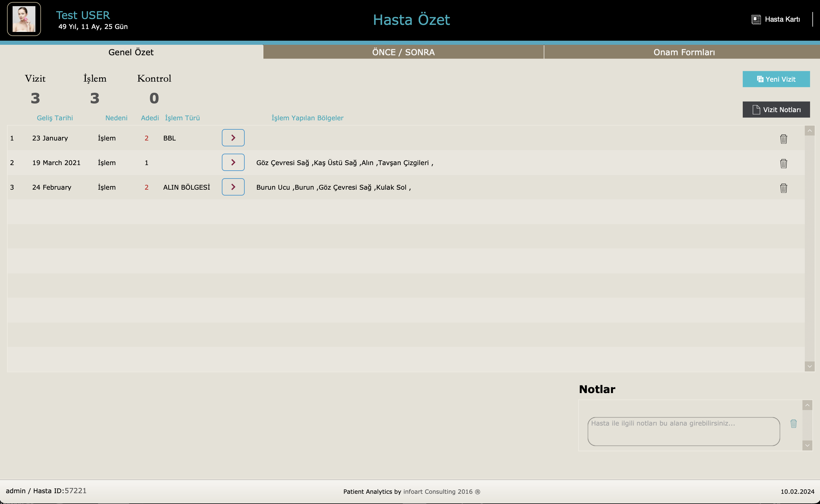Select the ALIN BÖLGESİ procedure type cell
Viewport: 820px width, 504px height.
coord(186,187)
